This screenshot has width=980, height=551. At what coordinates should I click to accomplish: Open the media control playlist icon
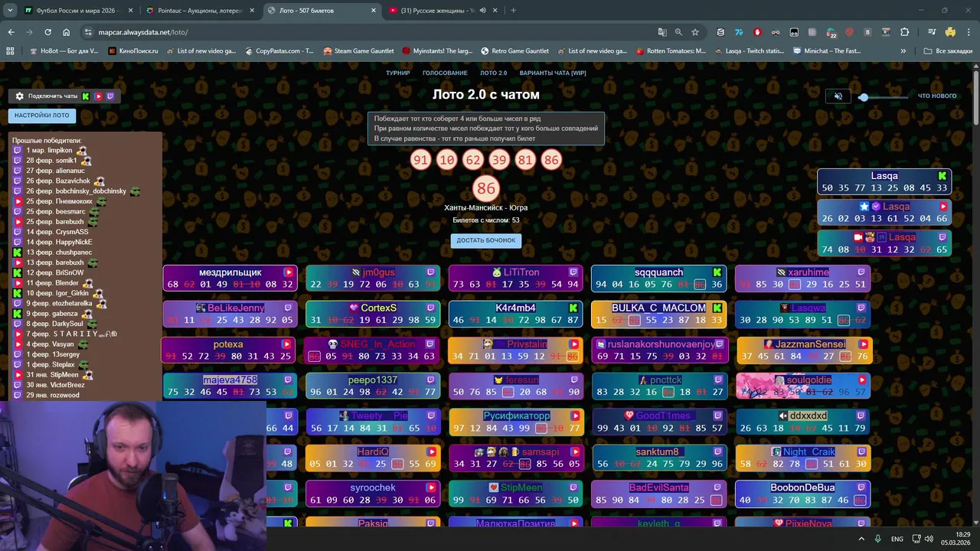[x=932, y=32]
